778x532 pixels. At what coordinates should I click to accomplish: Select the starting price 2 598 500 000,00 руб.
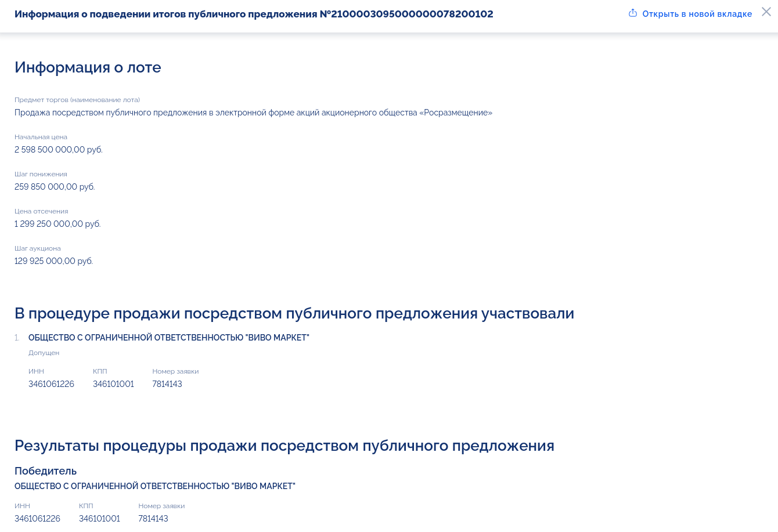(59, 150)
